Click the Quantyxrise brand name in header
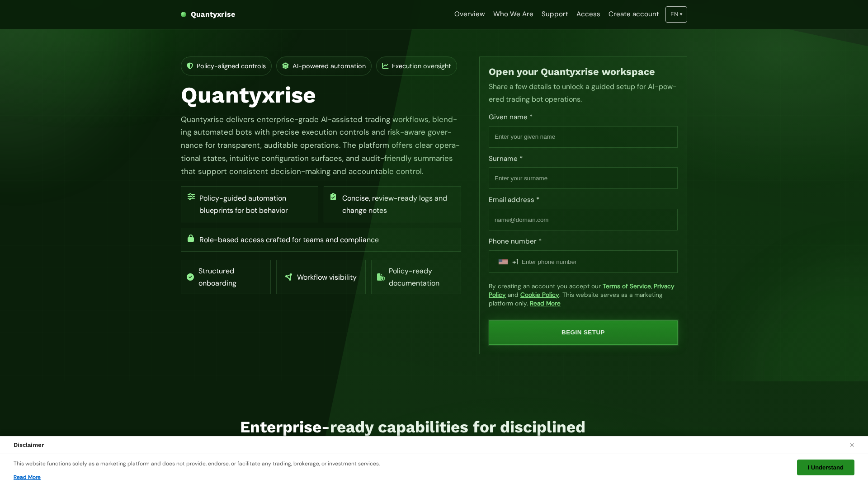This screenshot has width=868, height=488. tap(213, 14)
